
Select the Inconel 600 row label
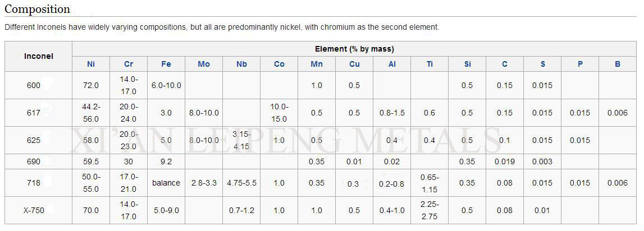tap(34, 85)
